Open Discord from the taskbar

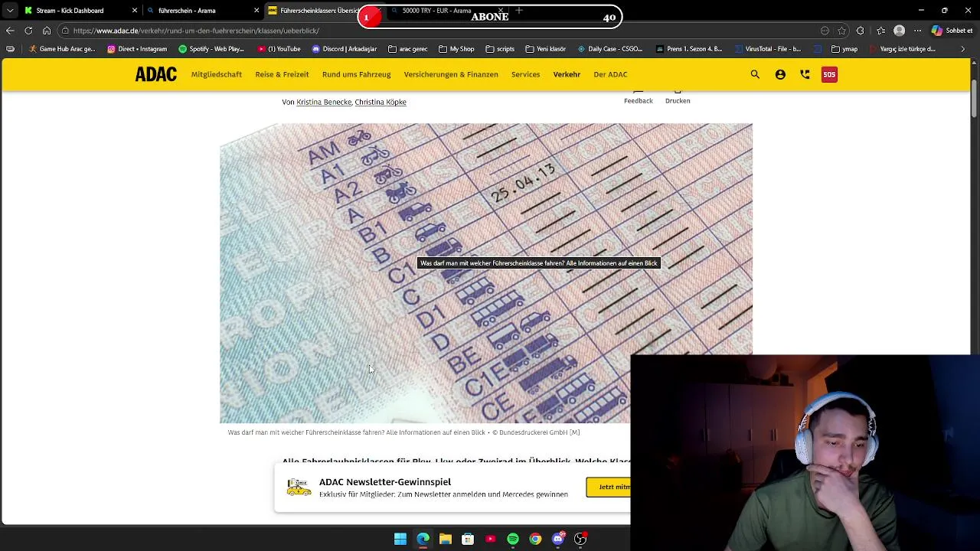558,539
